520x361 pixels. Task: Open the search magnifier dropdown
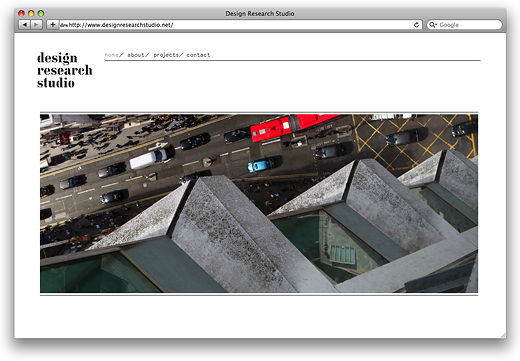coord(433,25)
